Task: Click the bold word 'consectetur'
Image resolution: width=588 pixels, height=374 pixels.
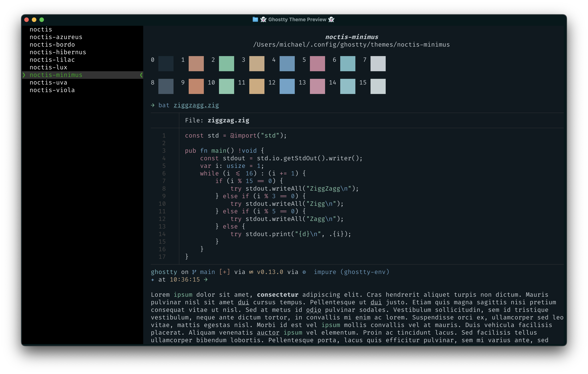Action: tap(278, 295)
